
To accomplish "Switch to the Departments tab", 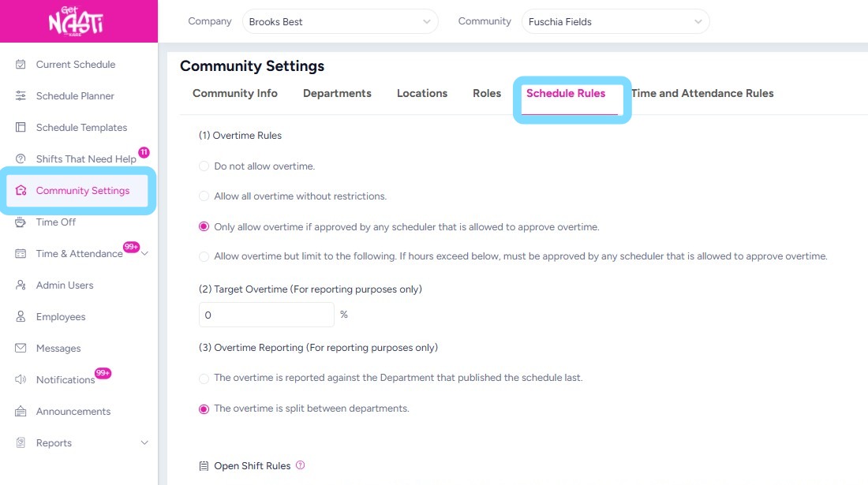I will pyautogui.click(x=337, y=93).
